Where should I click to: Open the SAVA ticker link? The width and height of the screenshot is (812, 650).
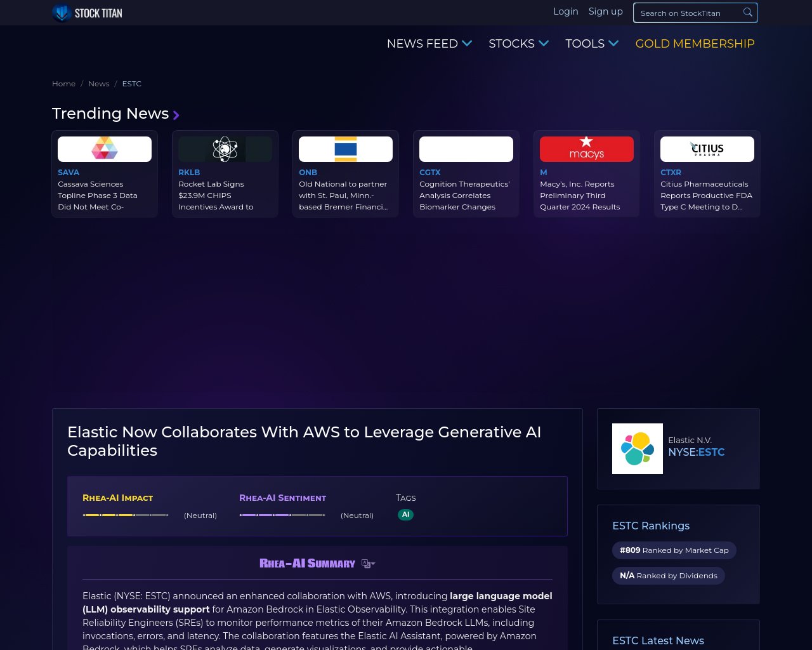(69, 173)
